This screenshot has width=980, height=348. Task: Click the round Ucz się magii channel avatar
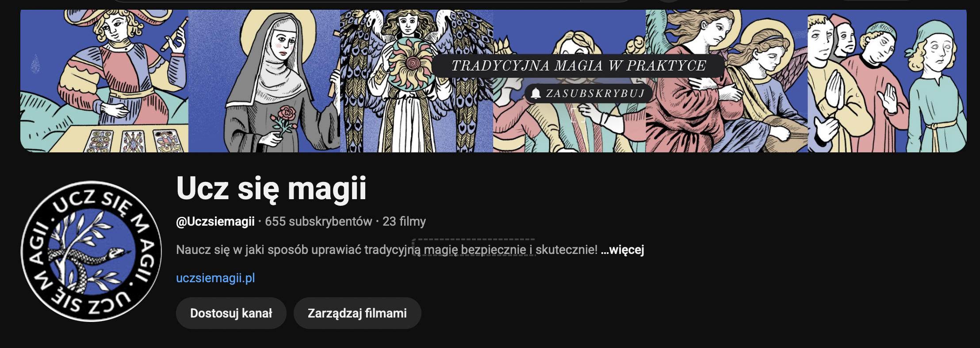click(91, 251)
